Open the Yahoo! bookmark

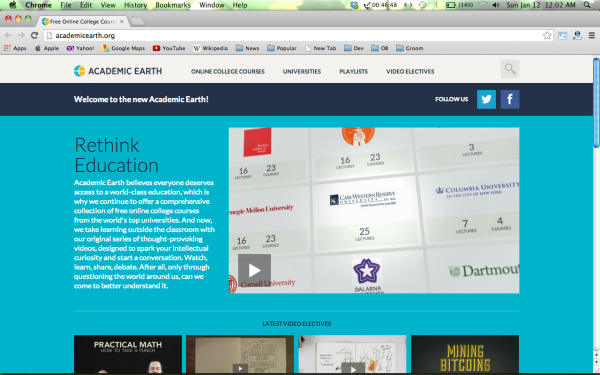[x=80, y=48]
